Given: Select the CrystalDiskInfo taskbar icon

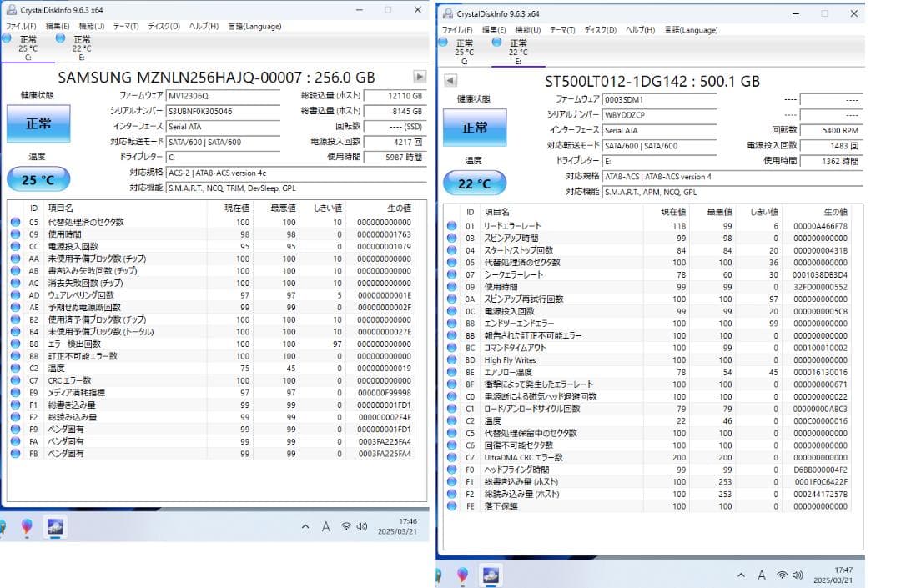Looking at the screenshot, I should pyautogui.click(x=54, y=526).
